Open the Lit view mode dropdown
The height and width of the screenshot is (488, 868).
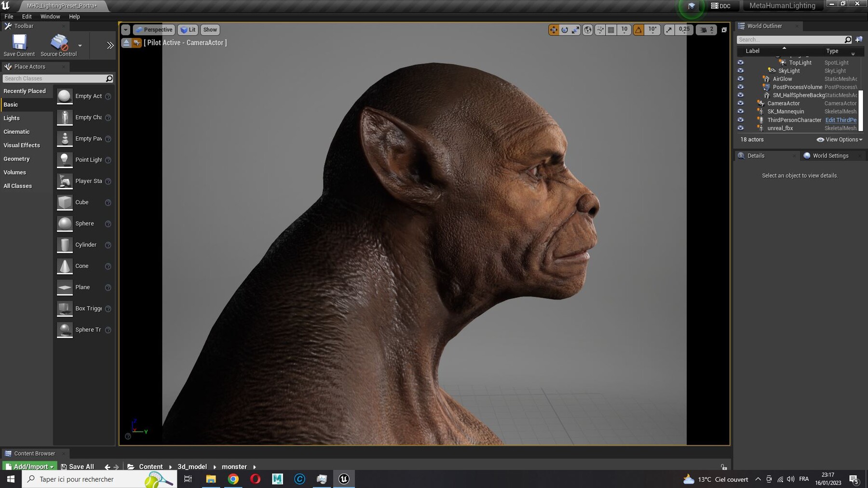coord(188,29)
